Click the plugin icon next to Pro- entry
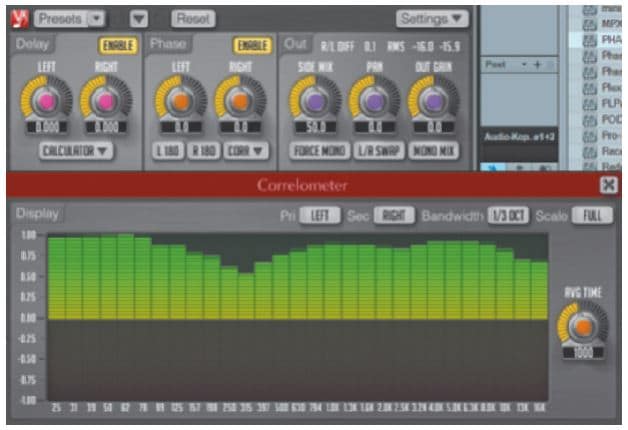The height and width of the screenshot is (430, 628). 589,136
